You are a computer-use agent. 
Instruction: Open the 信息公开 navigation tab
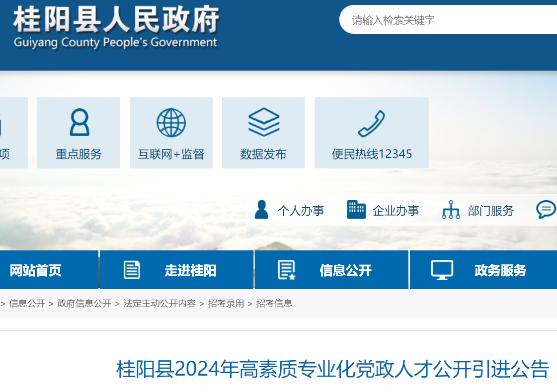coord(332,270)
